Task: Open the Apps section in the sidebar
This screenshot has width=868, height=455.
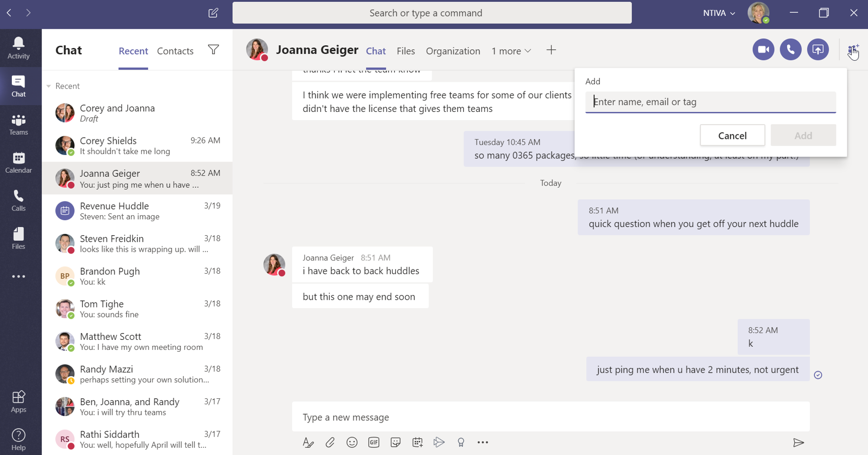Action: [x=18, y=401]
